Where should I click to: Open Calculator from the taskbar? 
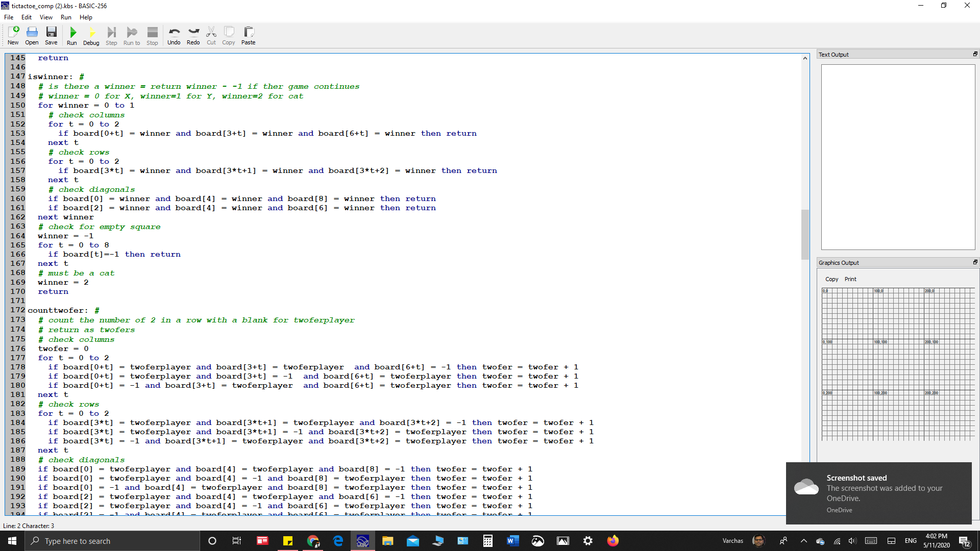tap(488, 541)
